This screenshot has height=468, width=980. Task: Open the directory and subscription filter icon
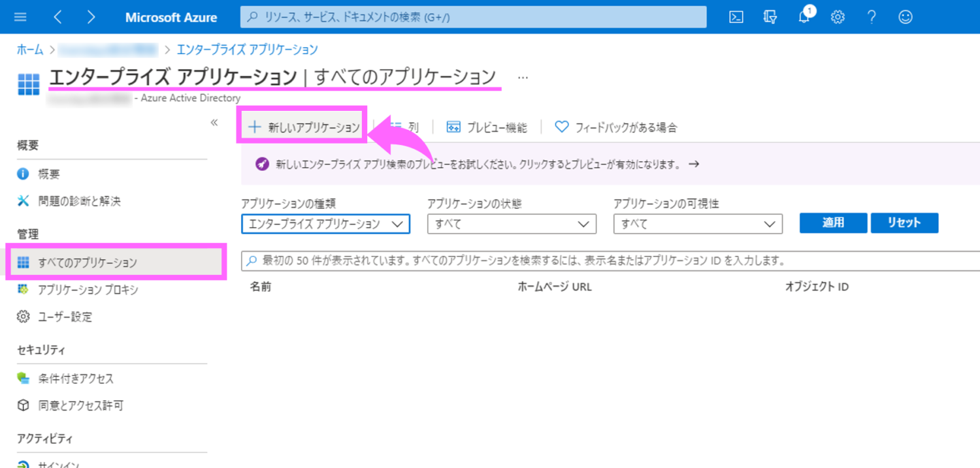point(770,18)
